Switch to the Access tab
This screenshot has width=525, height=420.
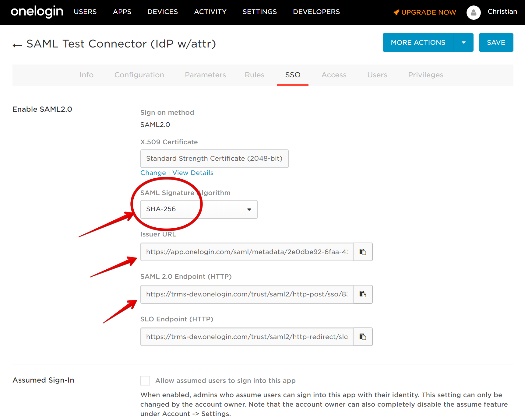334,75
